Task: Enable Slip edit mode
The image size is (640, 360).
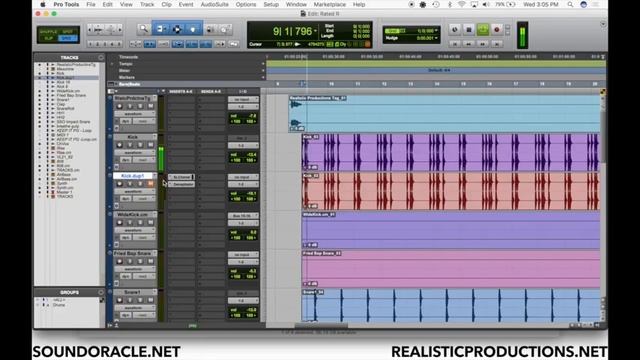Action: coord(48,38)
